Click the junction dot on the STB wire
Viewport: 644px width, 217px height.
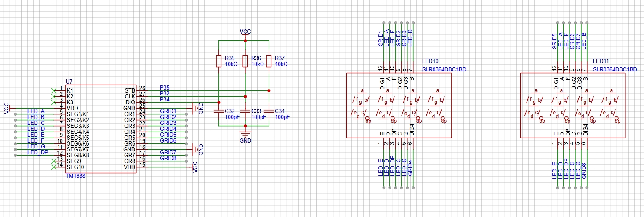269,90
